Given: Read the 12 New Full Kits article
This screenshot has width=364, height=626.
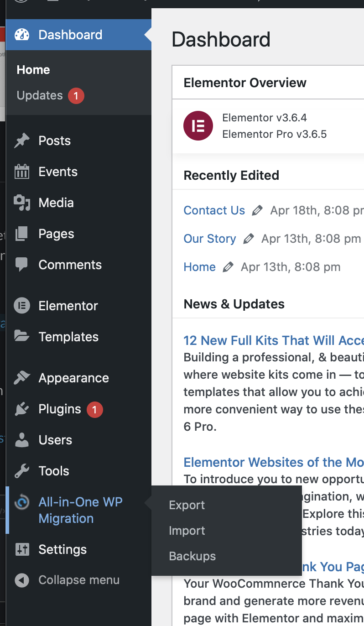Looking at the screenshot, I should click(273, 340).
